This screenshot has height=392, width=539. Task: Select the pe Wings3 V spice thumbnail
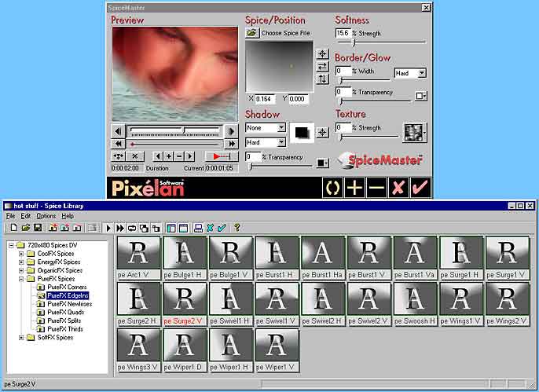tap(138, 350)
